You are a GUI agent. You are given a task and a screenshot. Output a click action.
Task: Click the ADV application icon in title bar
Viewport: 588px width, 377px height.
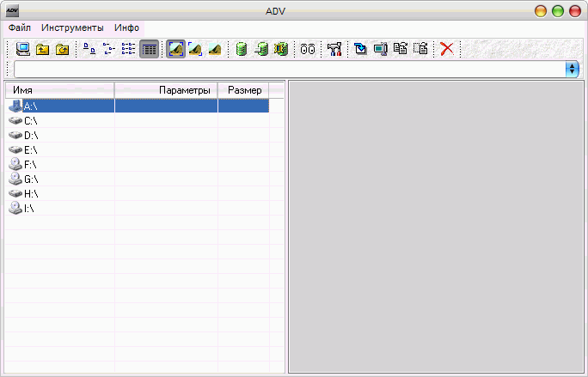[12, 11]
